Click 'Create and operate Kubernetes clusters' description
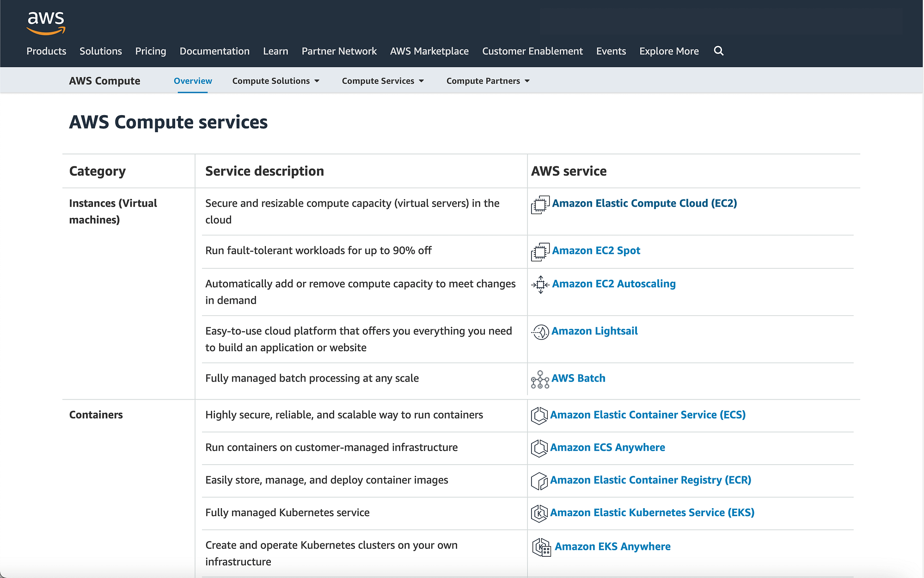The image size is (924, 578). [331, 553]
